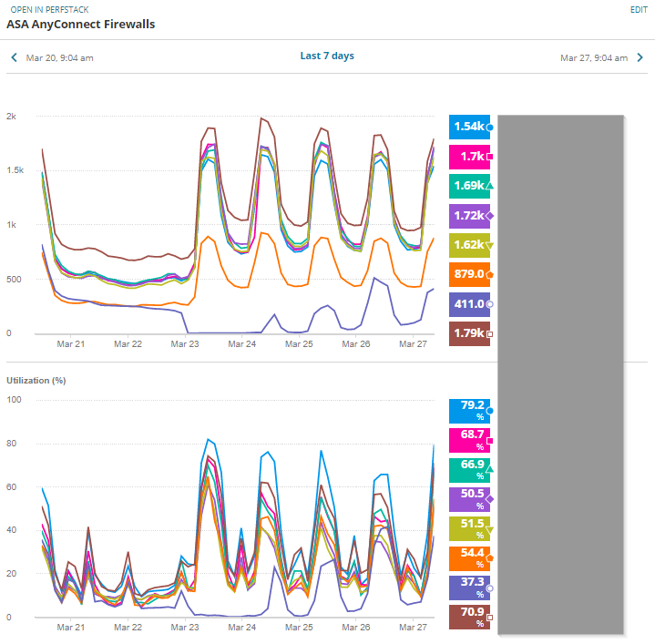The image size is (655, 644).
Task: Click Mar 25 on the utilization chart axis
Action: 299,628
